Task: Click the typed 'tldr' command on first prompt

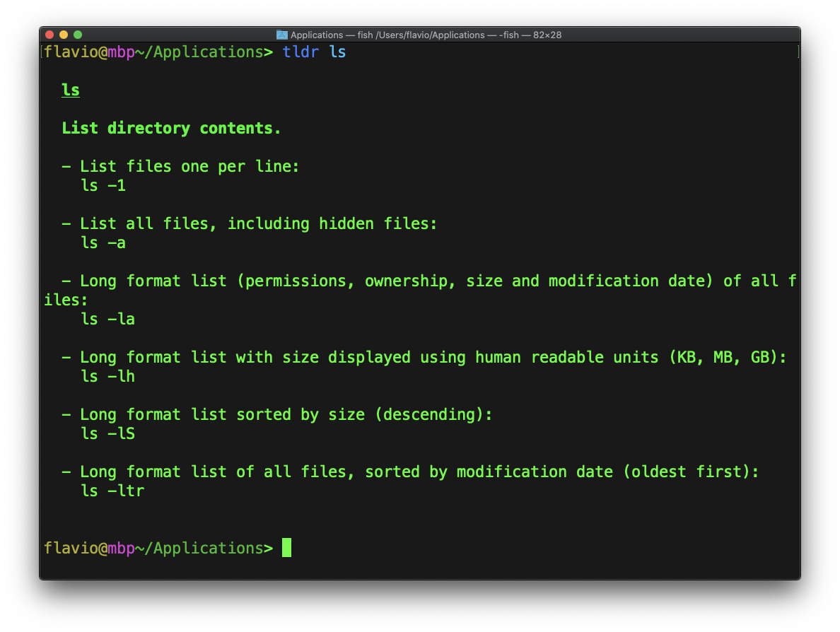Action: point(301,52)
